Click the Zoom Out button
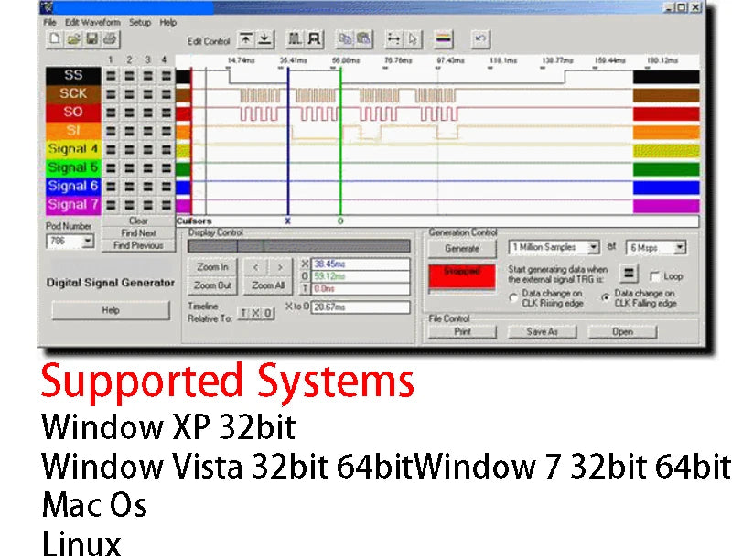The width and height of the screenshot is (732, 560). tap(212, 285)
